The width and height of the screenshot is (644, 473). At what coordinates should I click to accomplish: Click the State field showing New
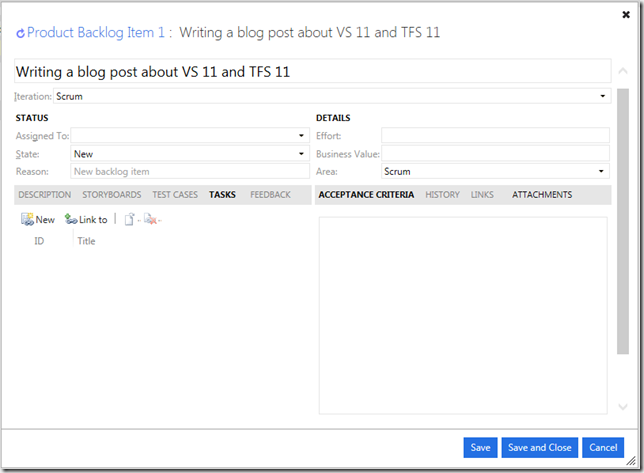coord(190,154)
